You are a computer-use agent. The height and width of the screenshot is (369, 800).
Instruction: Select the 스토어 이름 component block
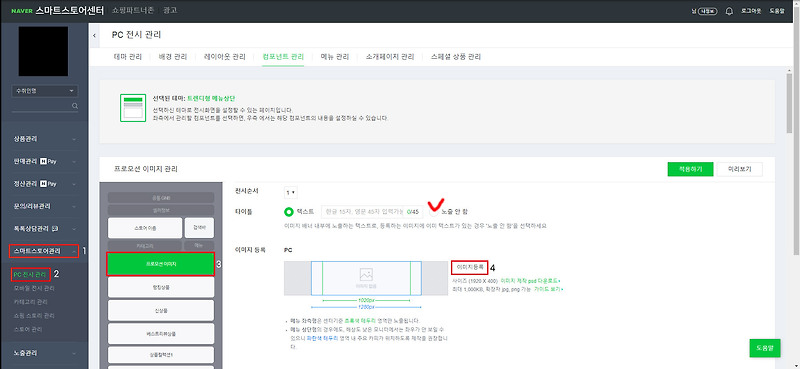click(145, 228)
